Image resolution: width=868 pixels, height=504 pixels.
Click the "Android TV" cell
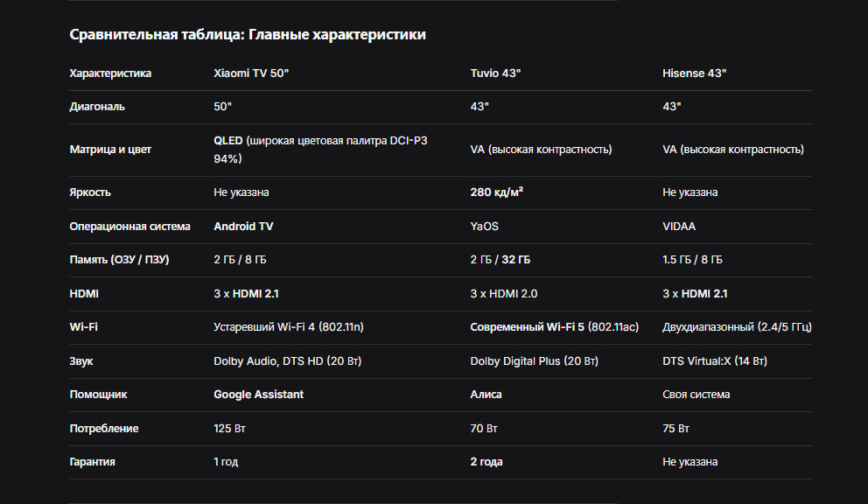243,227
